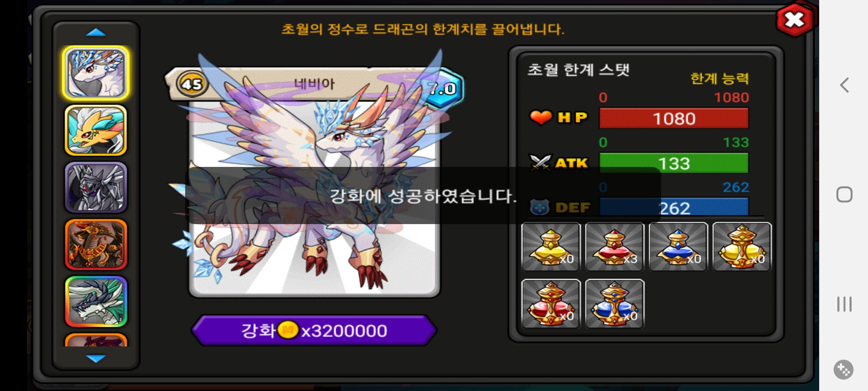Select the large red essence potion
868x391 pixels.
point(551,304)
